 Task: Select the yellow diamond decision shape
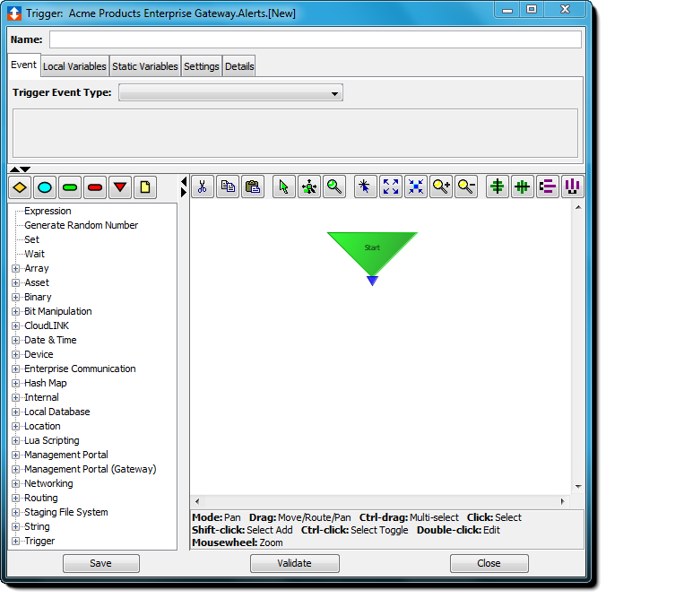(x=20, y=187)
